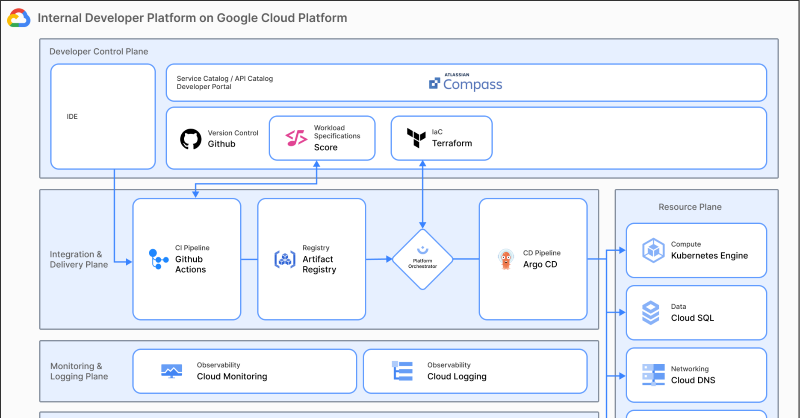Click the Argo CD label
The width and height of the screenshot is (800, 418).
click(x=540, y=264)
